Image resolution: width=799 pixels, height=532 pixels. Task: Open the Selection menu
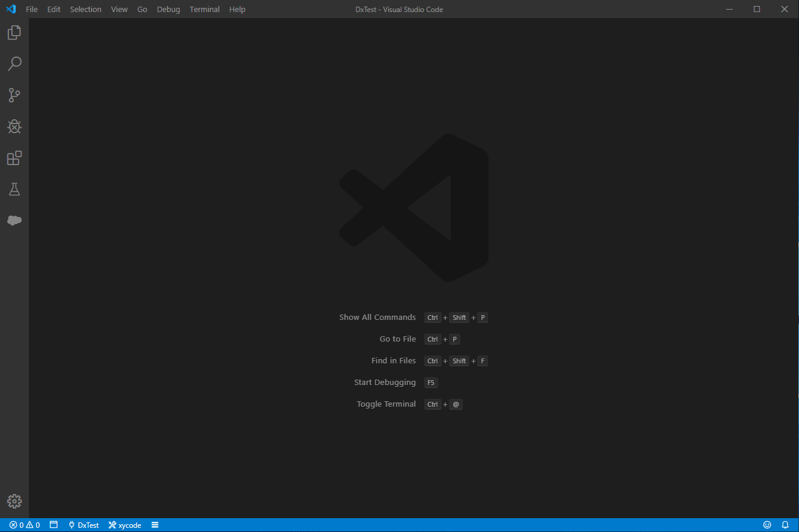86,9
